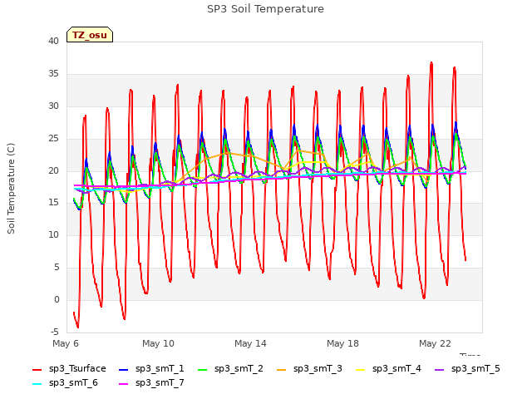Click the 30 y-axis tick label
The image size is (532, 399).
click(x=53, y=106)
